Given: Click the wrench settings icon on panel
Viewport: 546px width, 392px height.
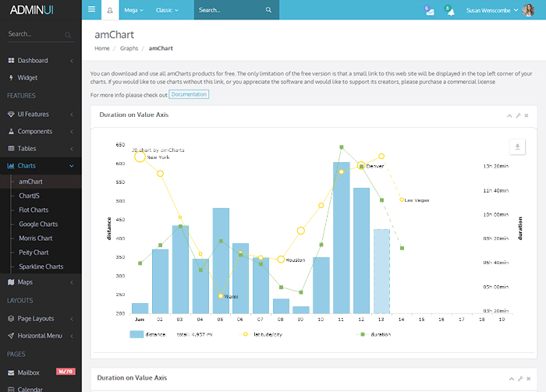Looking at the screenshot, I should [x=518, y=115].
